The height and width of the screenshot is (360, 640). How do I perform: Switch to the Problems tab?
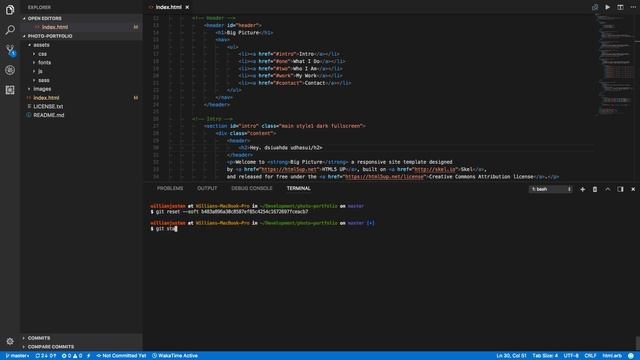coord(170,189)
